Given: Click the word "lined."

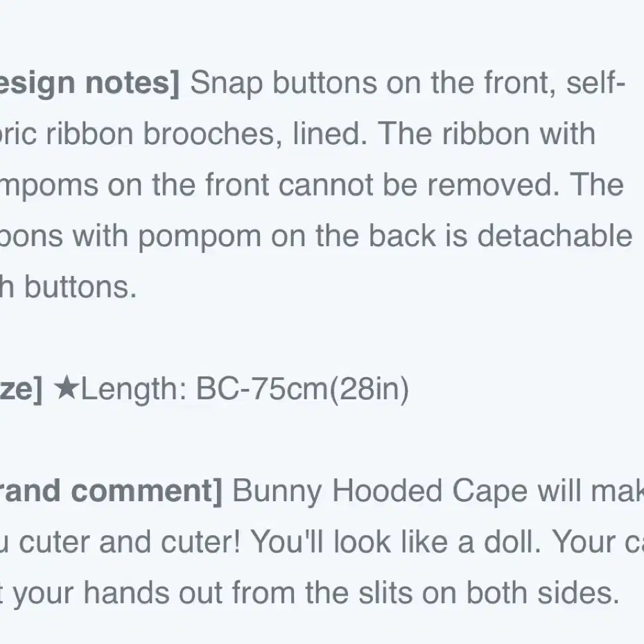Looking at the screenshot, I should pos(330,134).
